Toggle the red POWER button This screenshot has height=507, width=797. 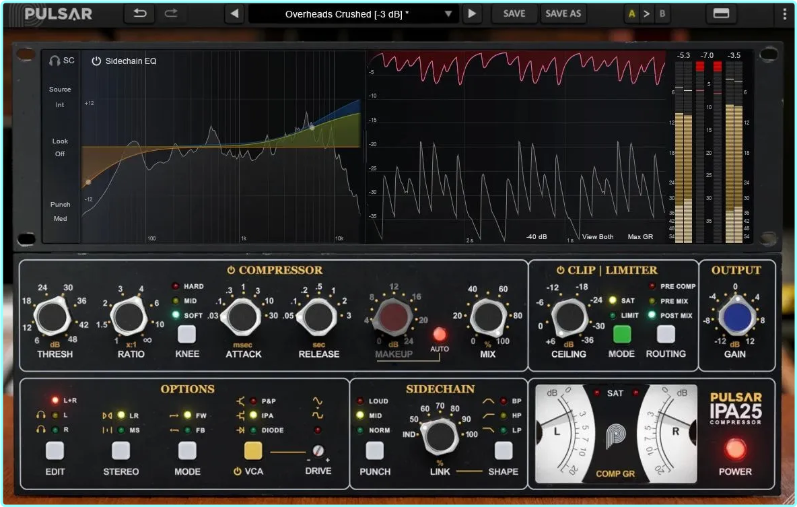pyautogui.click(x=735, y=448)
